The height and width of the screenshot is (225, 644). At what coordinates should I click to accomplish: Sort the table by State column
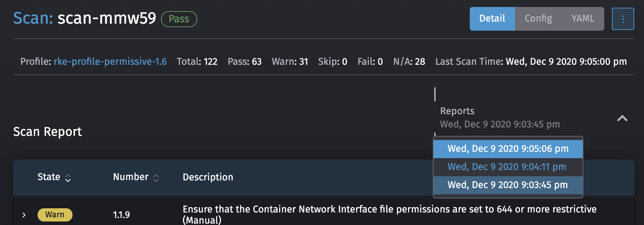(x=54, y=177)
